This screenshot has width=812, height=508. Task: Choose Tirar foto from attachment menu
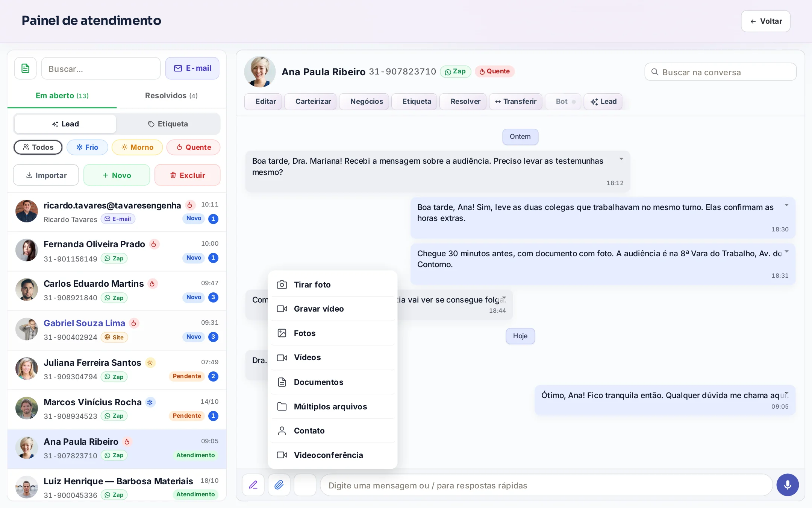coord(333,284)
